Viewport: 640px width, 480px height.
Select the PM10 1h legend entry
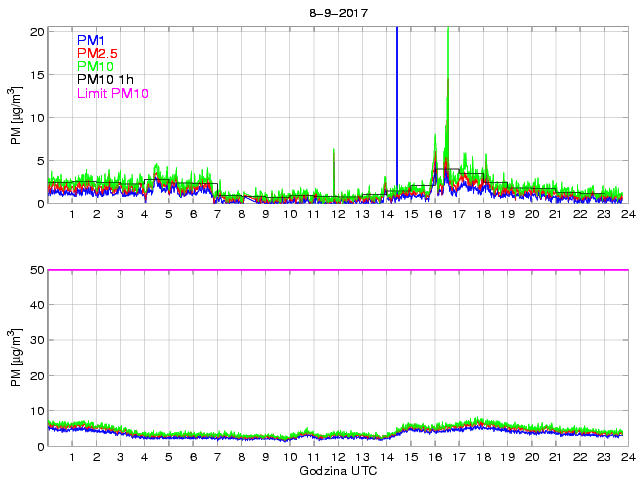pyautogui.click(x=105, y=80)
